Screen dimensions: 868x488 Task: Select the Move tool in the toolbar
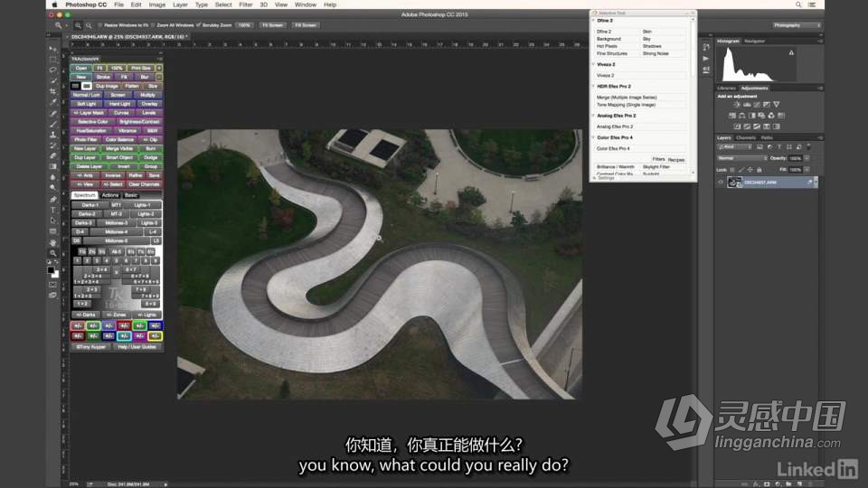[53, 49]
